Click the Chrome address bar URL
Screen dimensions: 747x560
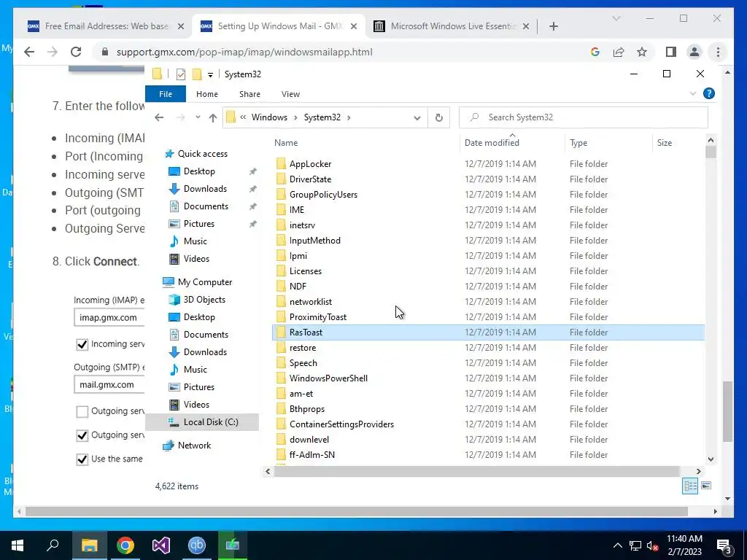[244, 52]
